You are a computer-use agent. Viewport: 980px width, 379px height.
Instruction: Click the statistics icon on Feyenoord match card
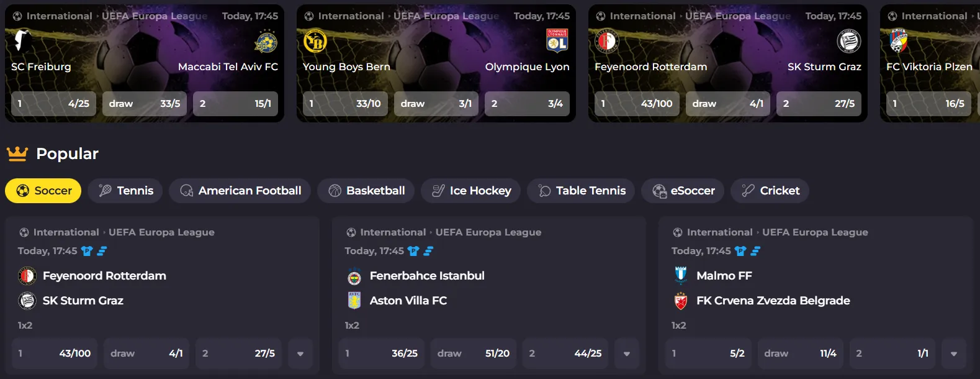pos(101,251)
